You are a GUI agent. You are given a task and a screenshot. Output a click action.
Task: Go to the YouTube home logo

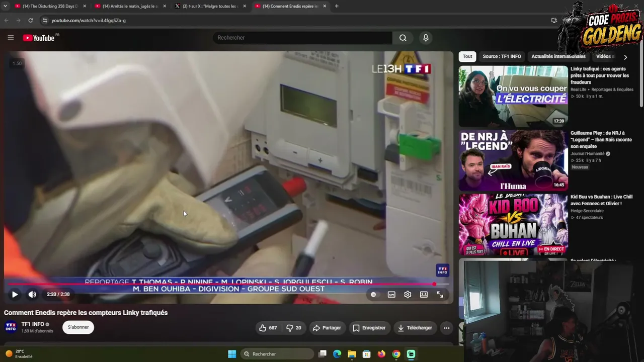39,38
